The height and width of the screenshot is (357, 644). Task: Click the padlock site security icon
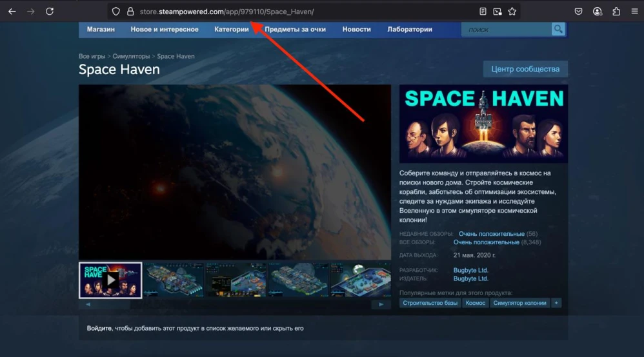point(130,12)
